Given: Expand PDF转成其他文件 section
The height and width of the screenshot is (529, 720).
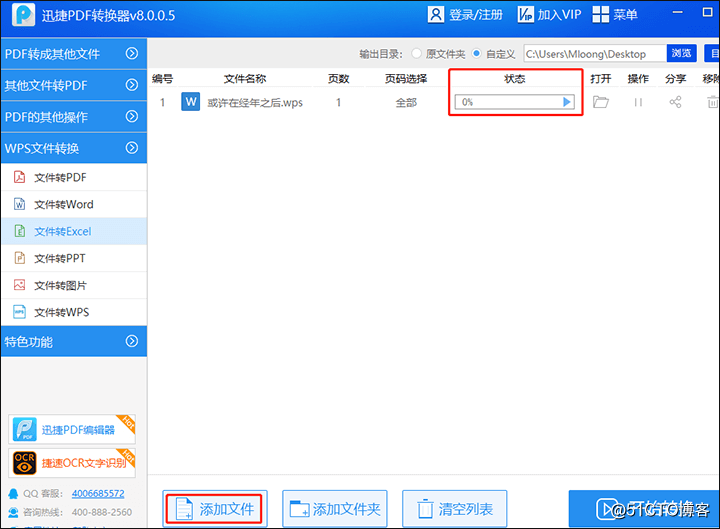Looking at the screenshot, I should (x=73, y=54).
